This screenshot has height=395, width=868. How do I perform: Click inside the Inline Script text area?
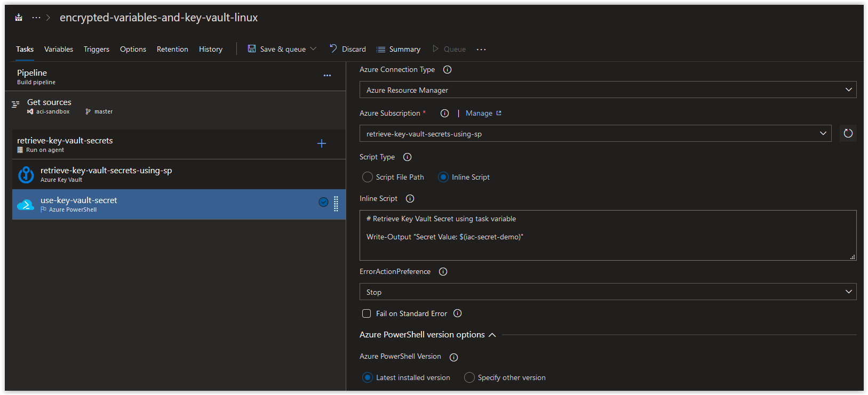pyautogui.click(x=608, y=235)
